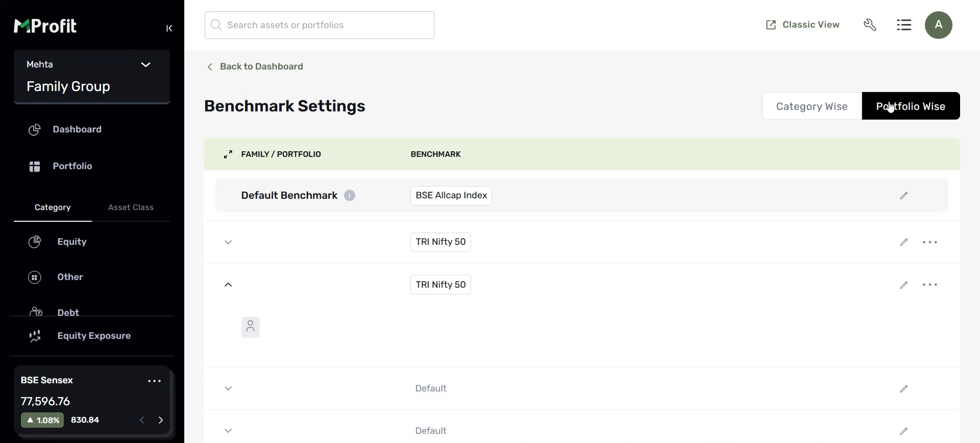Open the Debt category item
Viewport: 980px width, 443px height.
[x=68, y=312]
